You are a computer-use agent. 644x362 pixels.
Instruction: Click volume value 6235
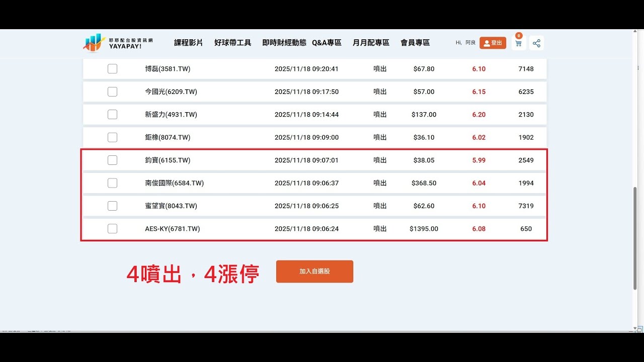(526, 92)
